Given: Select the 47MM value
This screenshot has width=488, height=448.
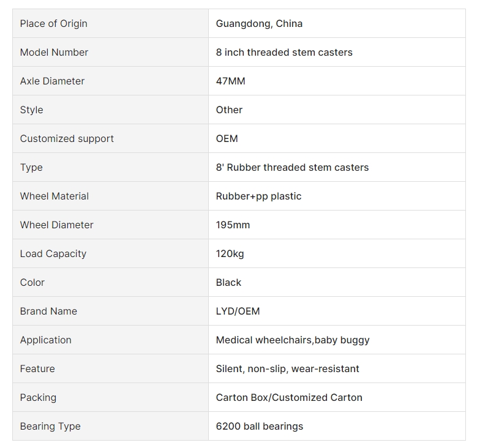Looking at the screenshot, I should pyautogui.click(x=231, y=81).
